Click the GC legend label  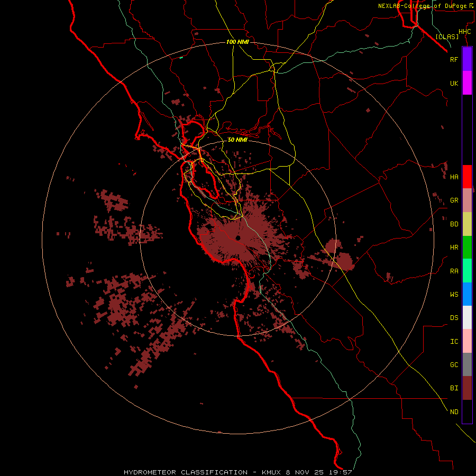click(454, 365)
